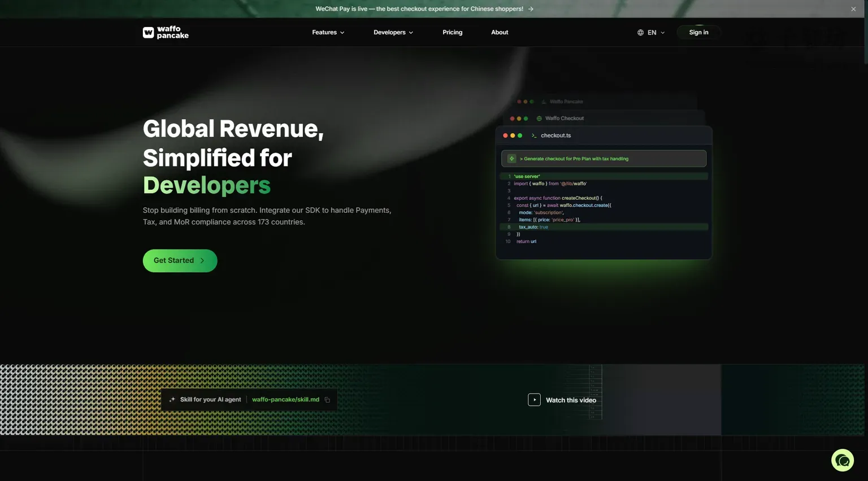Open the EN language selector

(x=651, y=33)
